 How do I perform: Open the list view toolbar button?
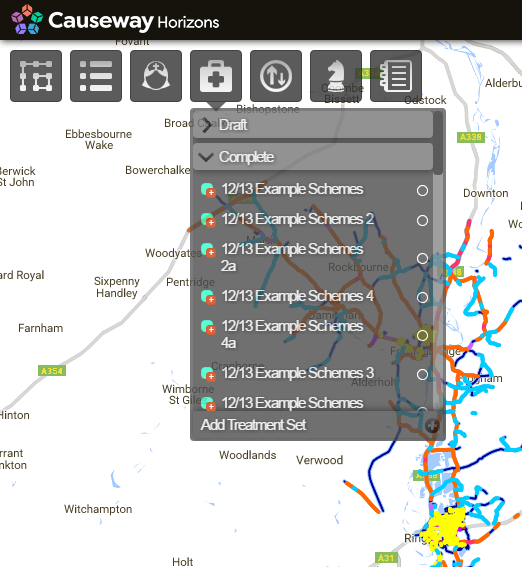[96, 76]
